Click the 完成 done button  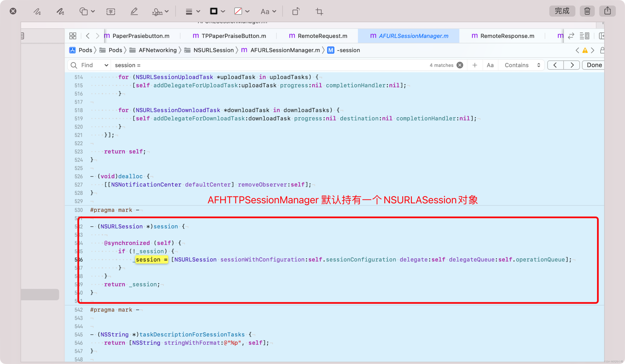click(562, 11)
